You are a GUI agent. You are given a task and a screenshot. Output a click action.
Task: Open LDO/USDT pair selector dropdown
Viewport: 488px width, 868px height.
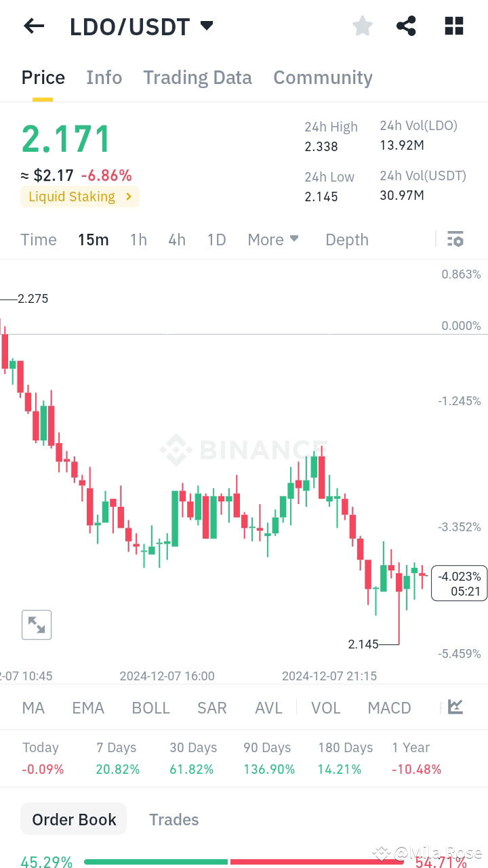pos(207,26)
